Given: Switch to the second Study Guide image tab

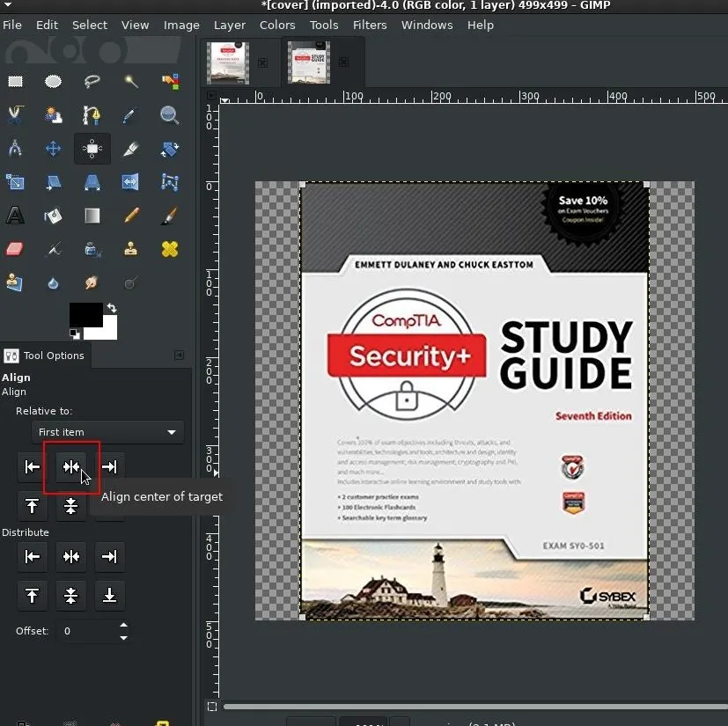Looking at the screenshot, I should tap(309, 62).
